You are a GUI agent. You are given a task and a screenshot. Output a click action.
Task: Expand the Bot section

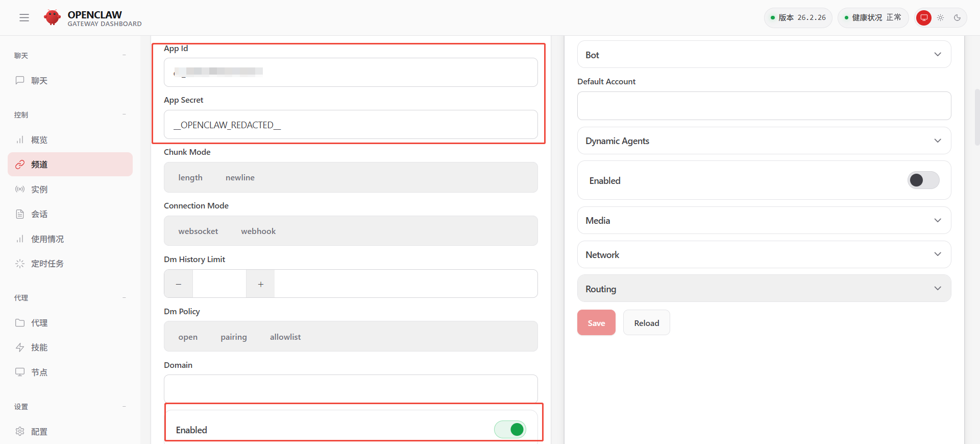(x=764, y=55)
